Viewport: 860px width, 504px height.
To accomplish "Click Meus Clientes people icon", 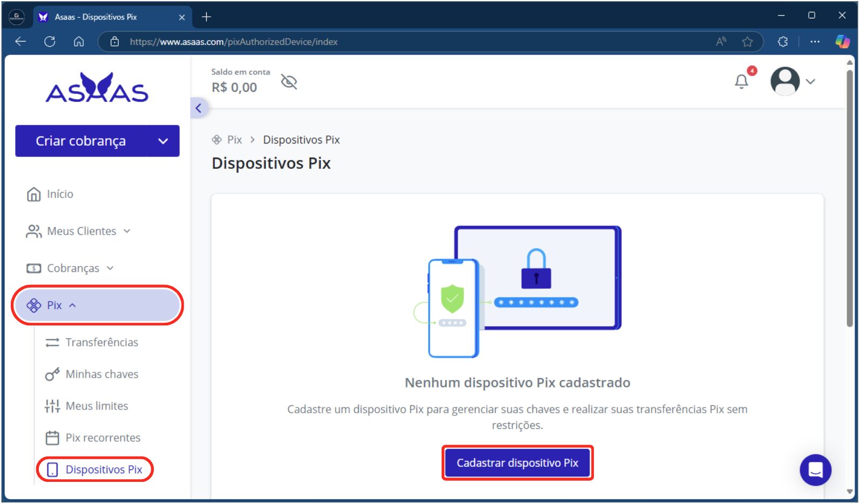I will click(33, 231).
